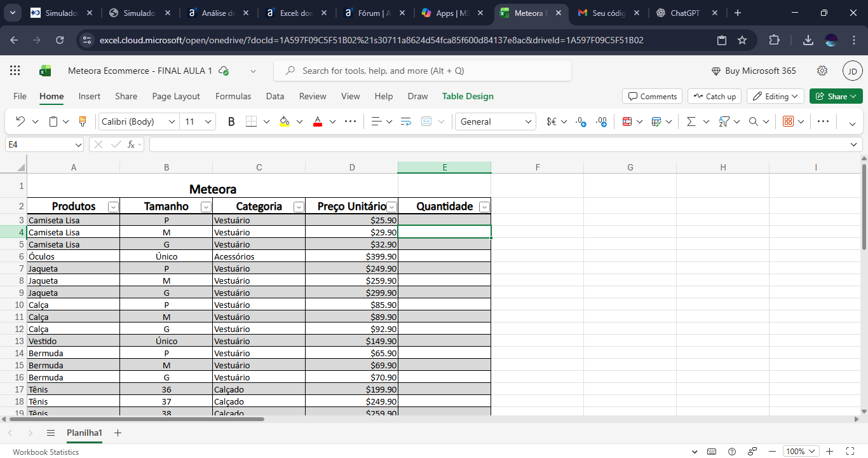Switch to the Formulas ribbon tab
The height and width of the screenshot is (458, 868).
click(233, 96)
